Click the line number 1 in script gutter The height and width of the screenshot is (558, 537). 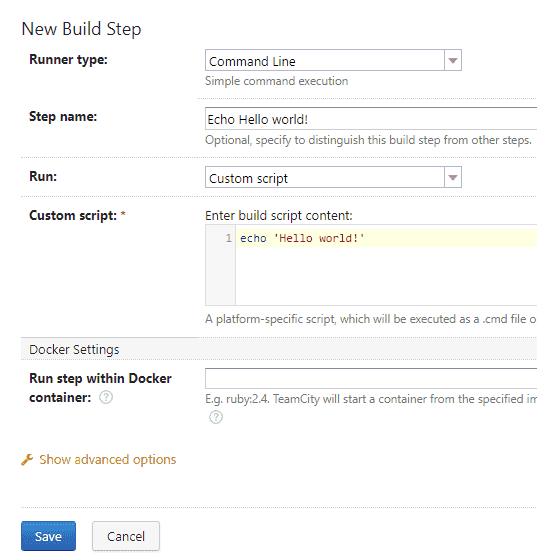[x=228, y=238]
